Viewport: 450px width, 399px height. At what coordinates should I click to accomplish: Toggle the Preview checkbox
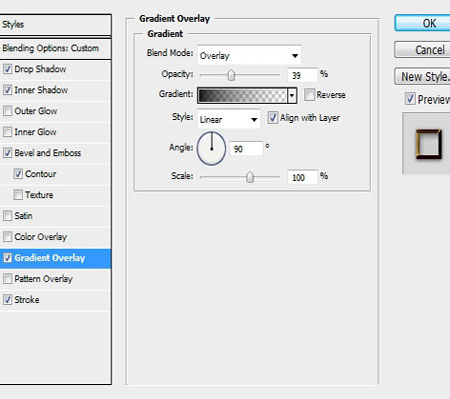click(x=410, y=99)
